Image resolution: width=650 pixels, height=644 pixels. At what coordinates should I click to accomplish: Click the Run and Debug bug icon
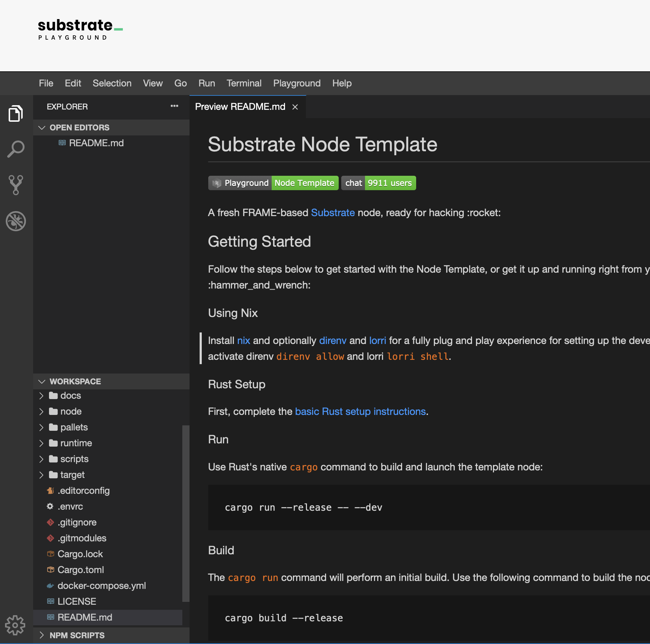16,221
